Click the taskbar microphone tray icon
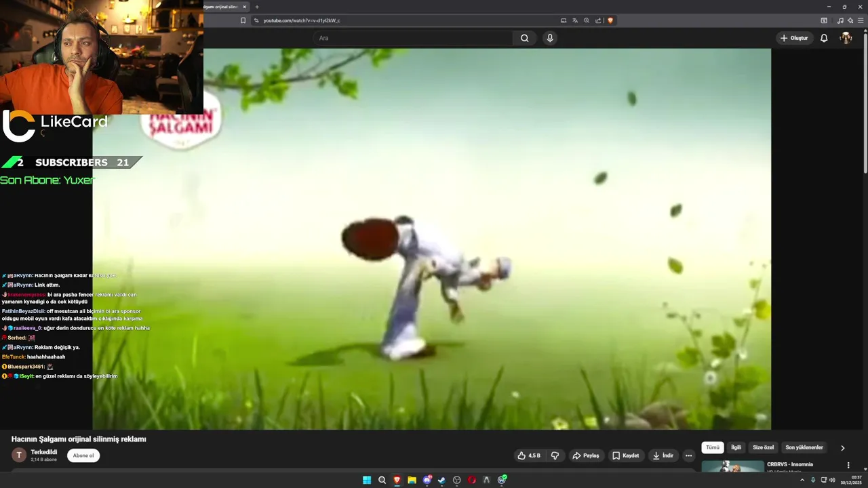Image resolution: width=868 pixels, height=488 pixels. [813, 480]
